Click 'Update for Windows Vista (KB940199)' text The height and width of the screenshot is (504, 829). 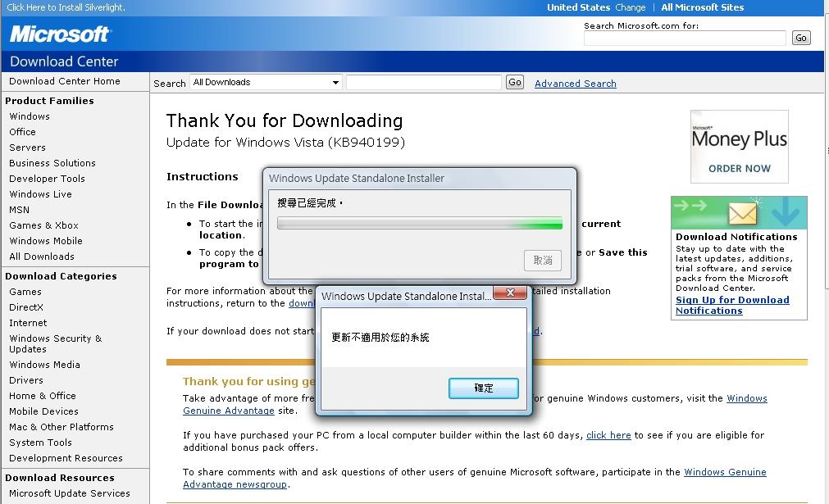click(x=285, y=143)
